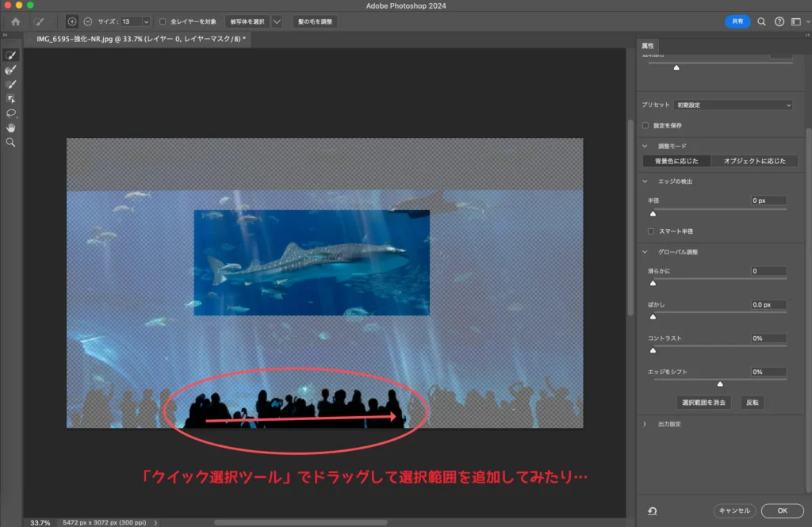Switch to the 属性 panel tab
Viewport: 812px width, 527px height.
648,46
